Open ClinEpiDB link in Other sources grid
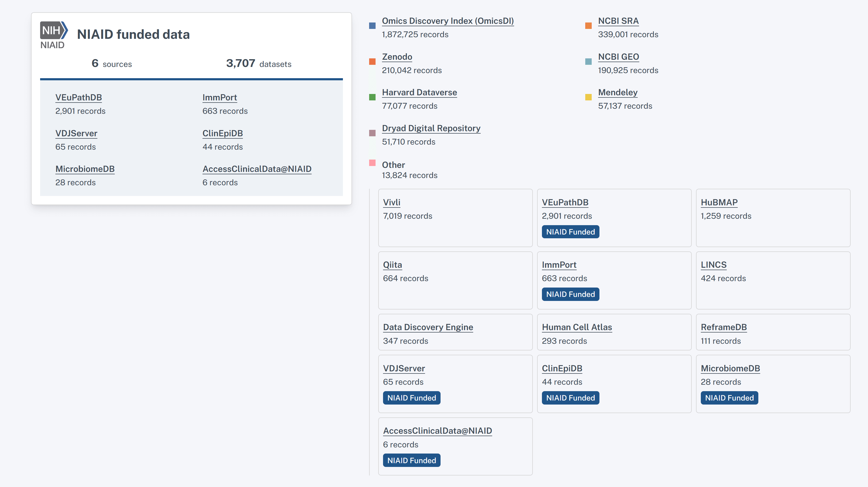868x487 pixels. coord(562,368)
